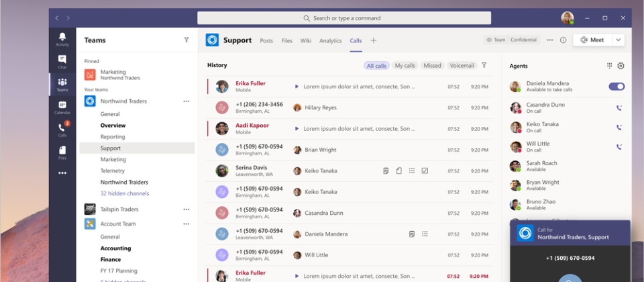This screenshot has width=644, height=282.
Task: Start a meeting with Meet button
Action: pos(592,40)
